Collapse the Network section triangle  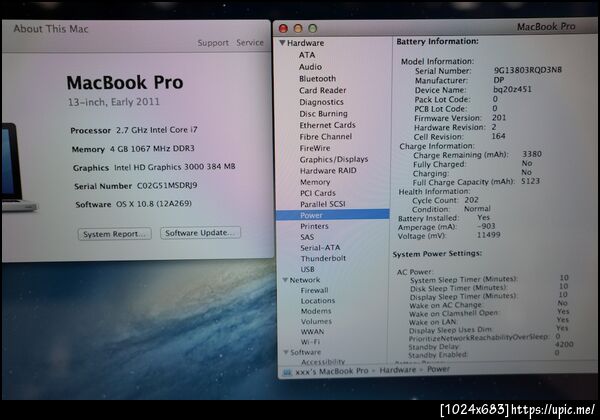tap(285, 280)
